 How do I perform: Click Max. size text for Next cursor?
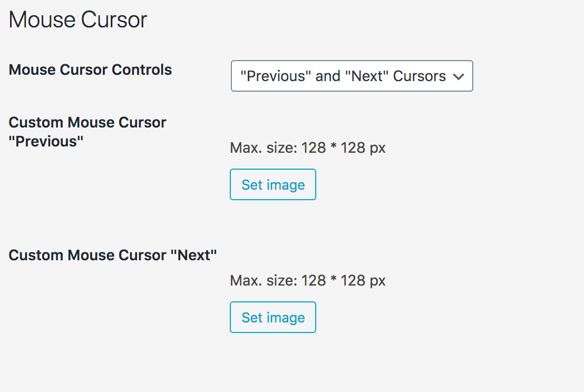click(308, 280)
